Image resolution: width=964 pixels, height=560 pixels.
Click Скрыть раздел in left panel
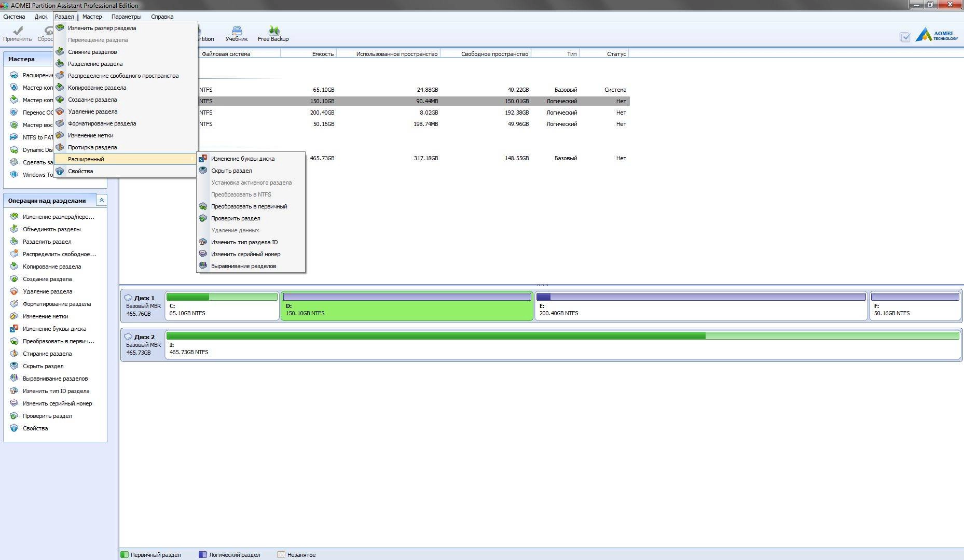(43, 366)
